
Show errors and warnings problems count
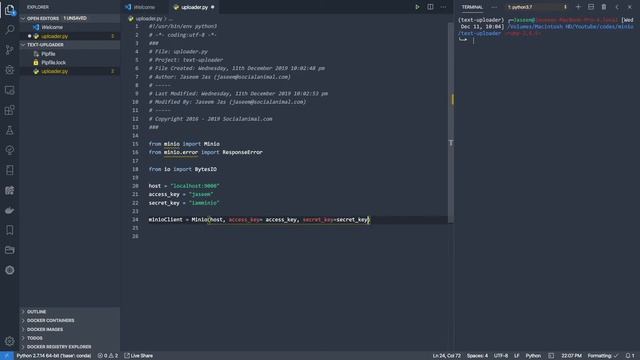108,356
